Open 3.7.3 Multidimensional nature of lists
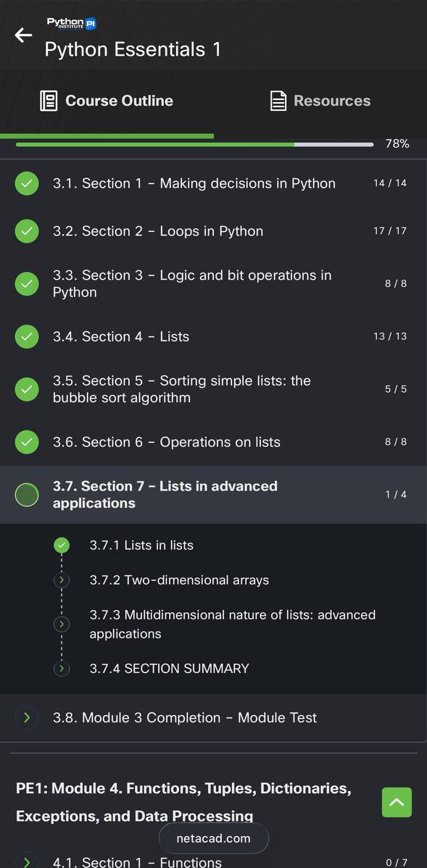This screenshot has width=427, height=868. click(233, 625)
